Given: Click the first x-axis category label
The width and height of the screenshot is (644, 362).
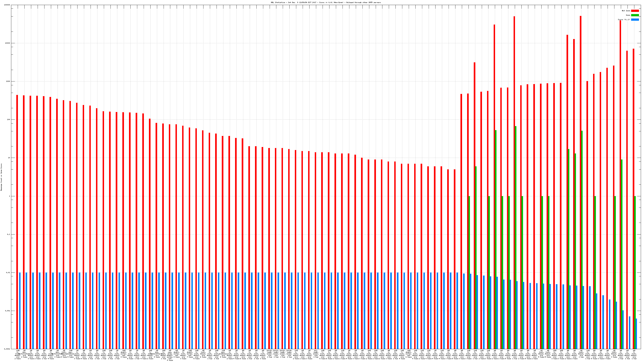Looking at the screenshot, I should [x=18, y=355].
